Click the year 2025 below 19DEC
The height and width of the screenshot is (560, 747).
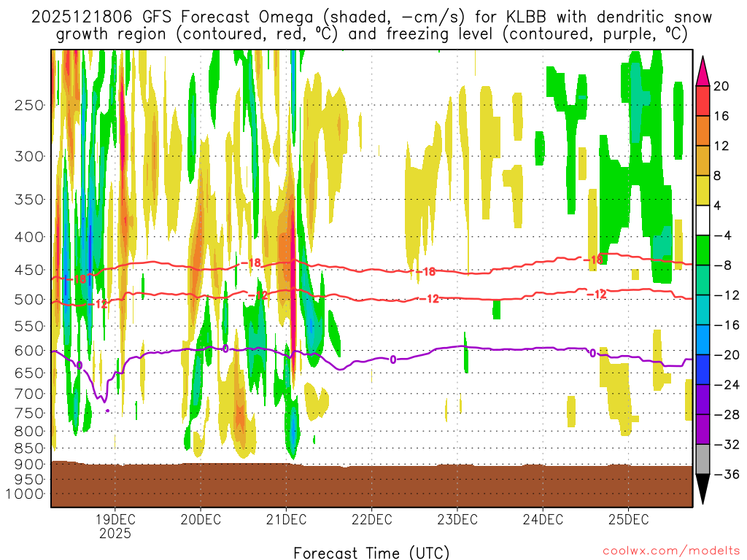pyautogui.click(x=115, y=533)
